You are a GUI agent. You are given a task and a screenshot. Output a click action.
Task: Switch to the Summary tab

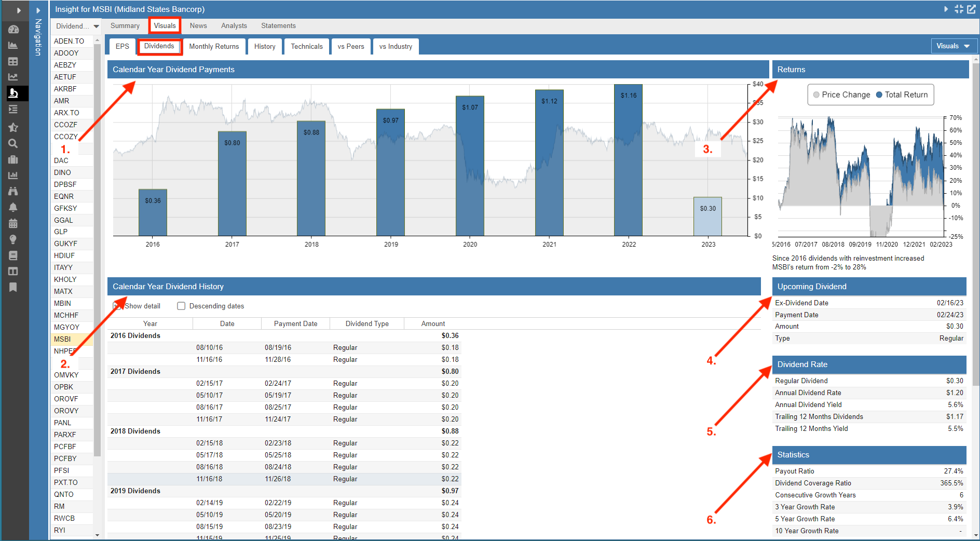click(x=125, y=25)
